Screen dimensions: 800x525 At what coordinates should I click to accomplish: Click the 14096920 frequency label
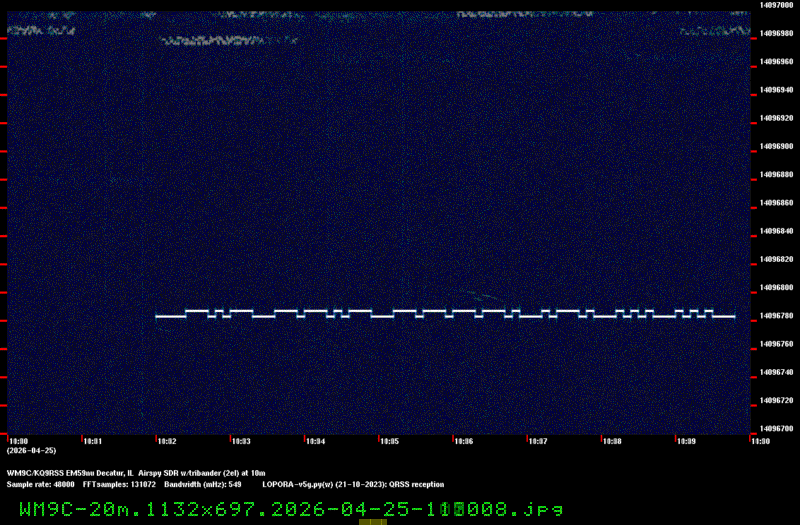pyautogui.click(x=776, y=118)
